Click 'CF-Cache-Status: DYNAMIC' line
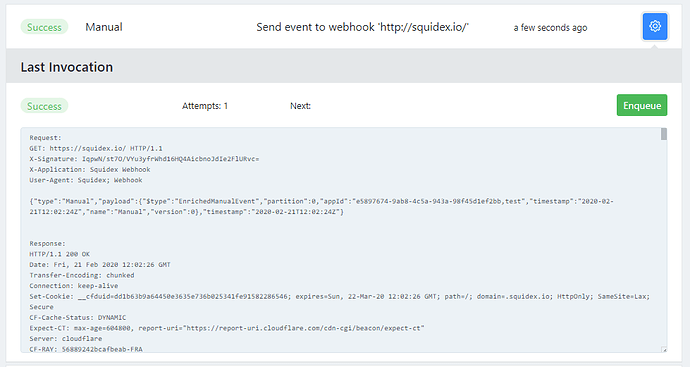This screenshot has height=367, width=690. coord(78,317)
